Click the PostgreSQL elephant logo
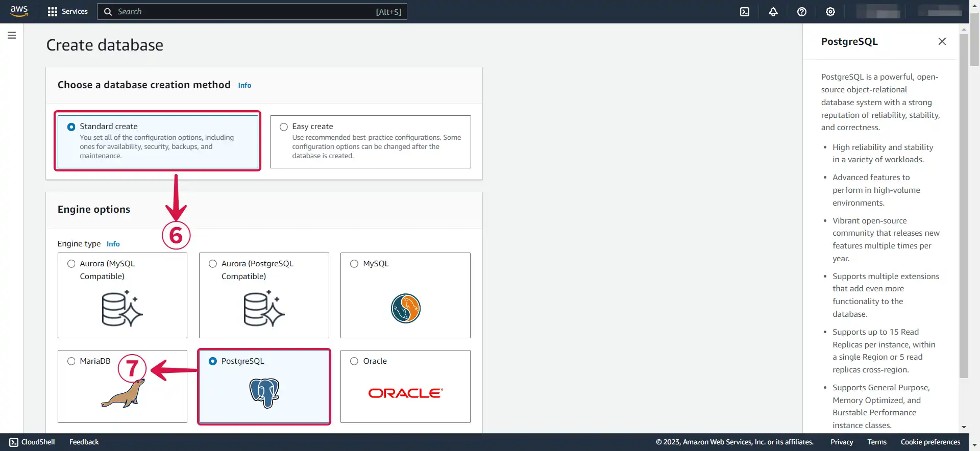This screenshot has width=980, height=451. [x=264, y=393]
